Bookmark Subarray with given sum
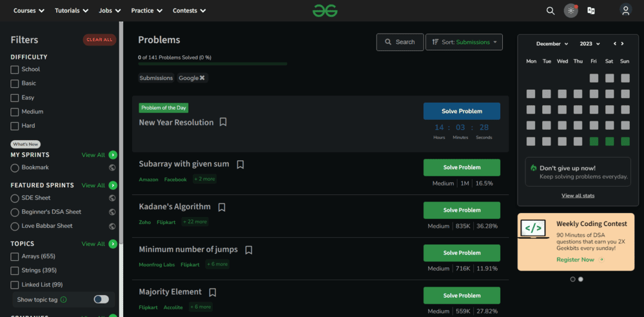644x317 pixels. click(240, 165)
